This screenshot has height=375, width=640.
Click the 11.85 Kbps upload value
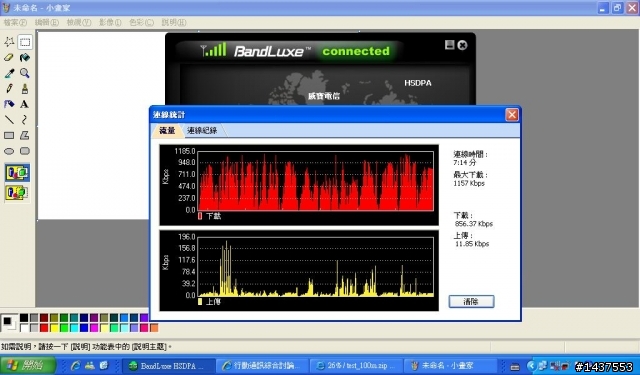(x=472, y=244)
